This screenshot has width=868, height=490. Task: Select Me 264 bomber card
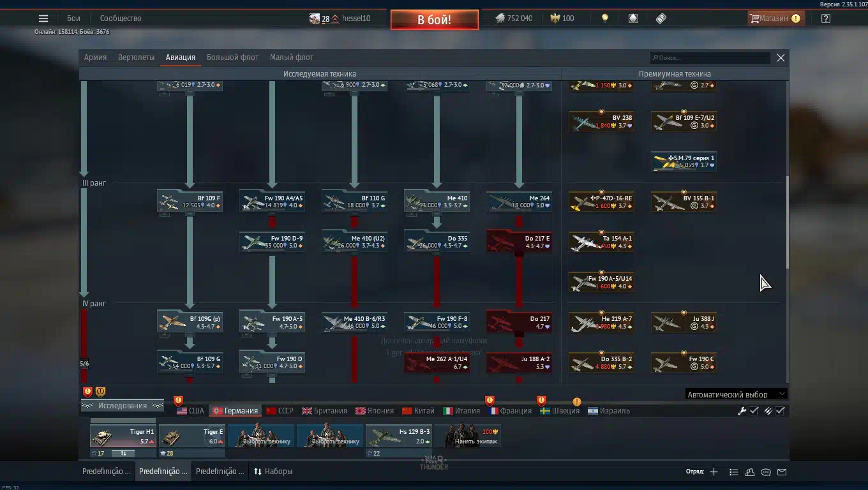coord(519,202)
